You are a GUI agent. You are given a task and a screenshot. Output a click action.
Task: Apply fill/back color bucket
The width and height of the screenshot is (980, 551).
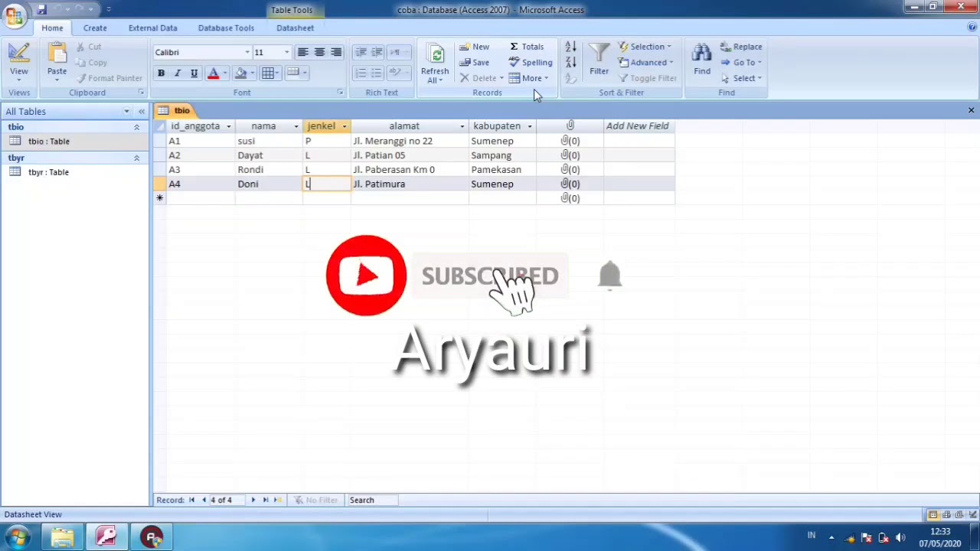pyautogui.click(x=241, y=73)
